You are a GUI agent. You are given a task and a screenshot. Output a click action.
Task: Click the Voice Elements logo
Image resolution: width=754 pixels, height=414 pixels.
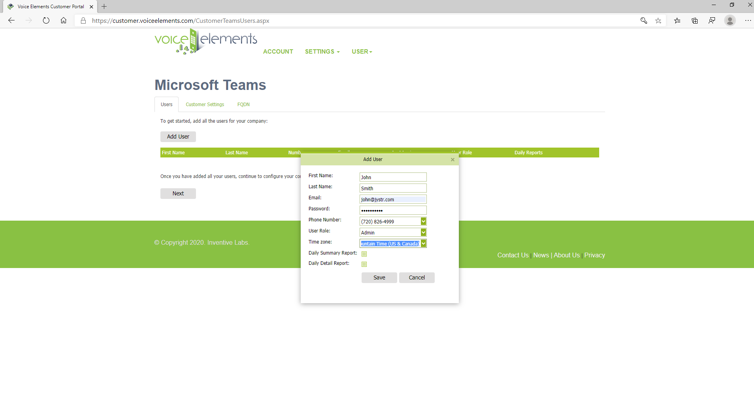coord(206,41)
